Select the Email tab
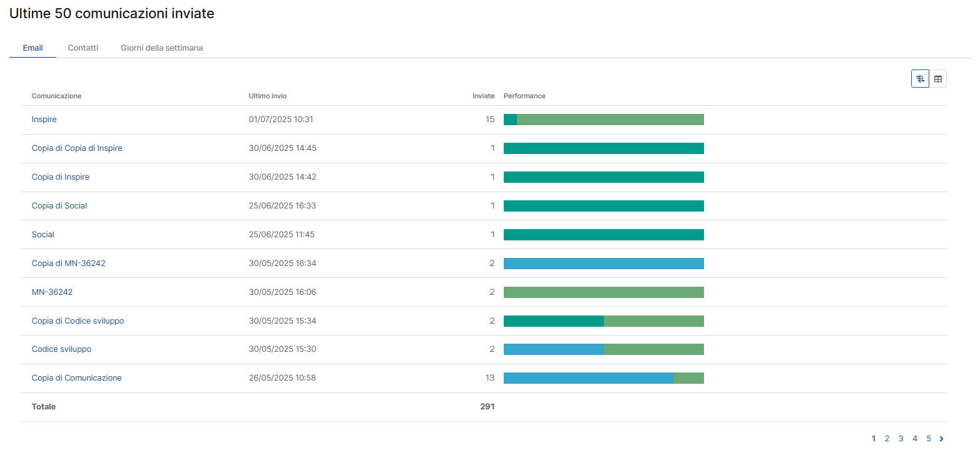 point(33,48)
